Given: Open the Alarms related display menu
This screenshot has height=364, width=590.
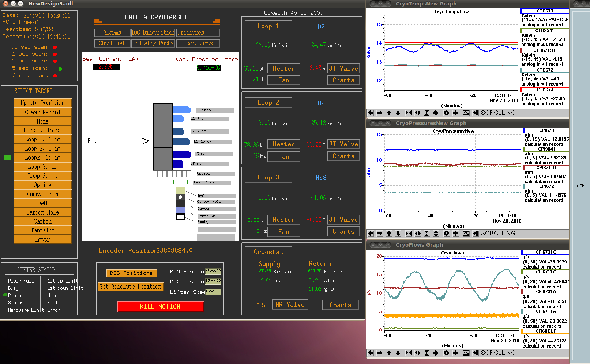Looking at the screenshot, I should 112,33.
